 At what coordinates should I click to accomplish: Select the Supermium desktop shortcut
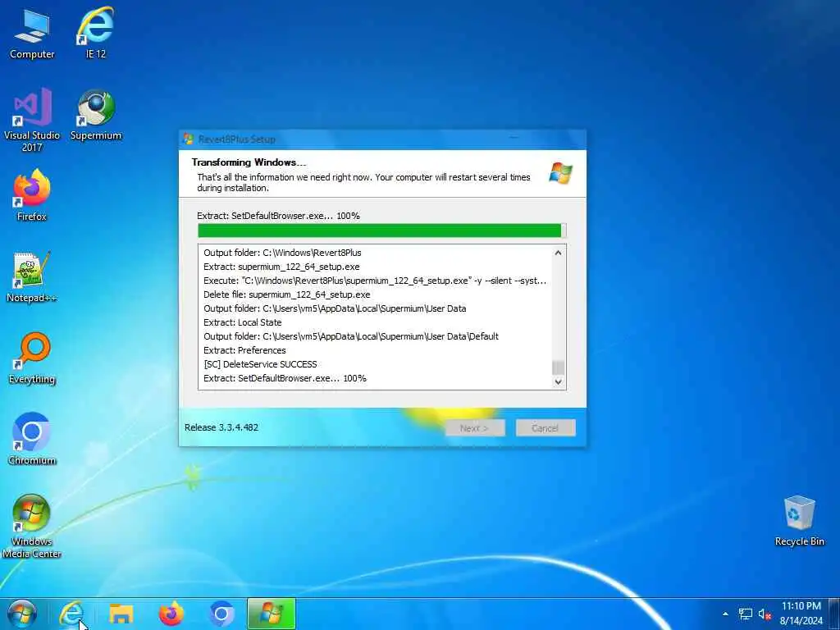coord(96,115)
